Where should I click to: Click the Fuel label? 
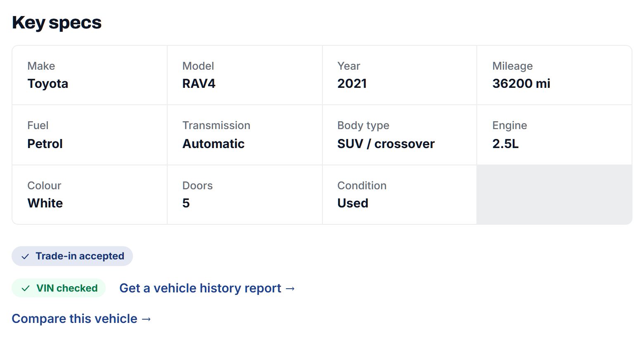pos(38,125)
